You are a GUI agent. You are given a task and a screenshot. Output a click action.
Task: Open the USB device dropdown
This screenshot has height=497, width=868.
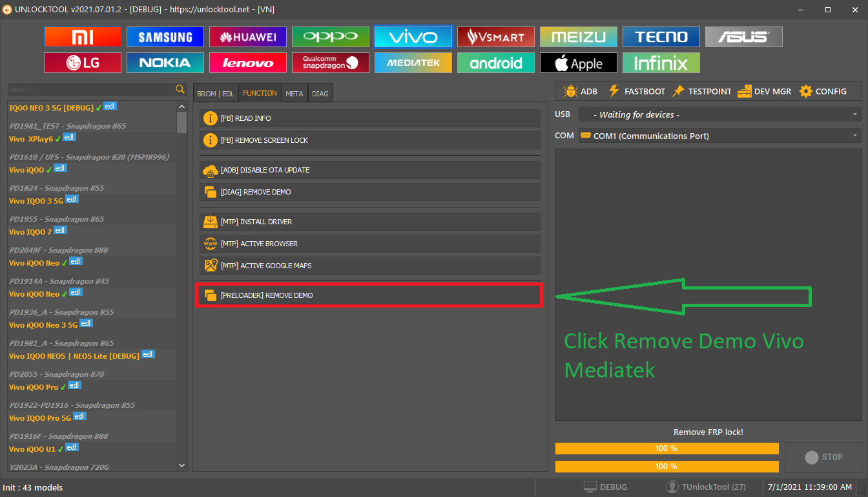pos(720,114)
